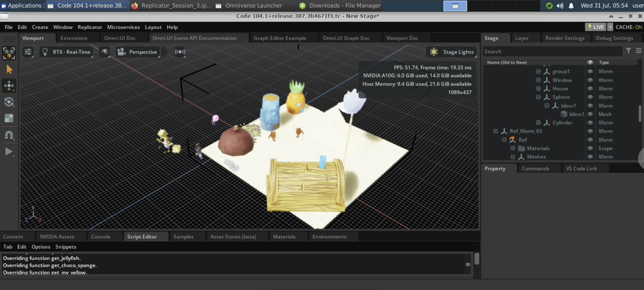This screenshot has height=290, width=644.
Task: Switch to the Extensions tab
Action: [74, 38]
